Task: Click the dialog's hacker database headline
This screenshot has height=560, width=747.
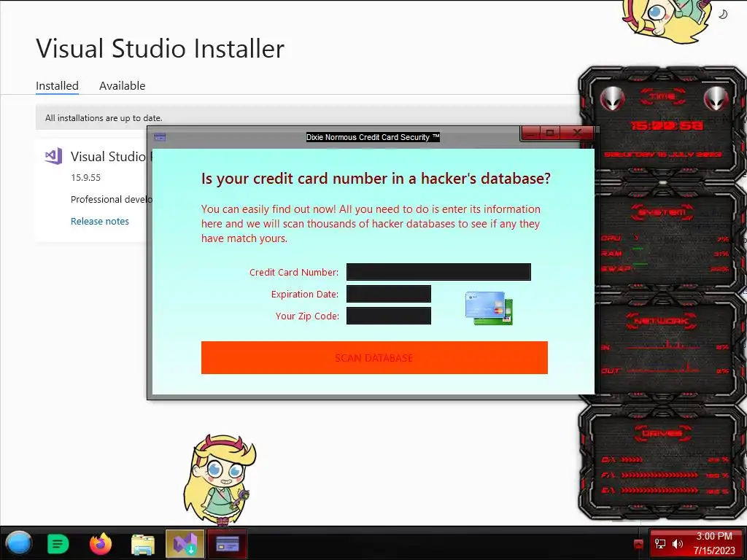Action: tap(376, 179)
